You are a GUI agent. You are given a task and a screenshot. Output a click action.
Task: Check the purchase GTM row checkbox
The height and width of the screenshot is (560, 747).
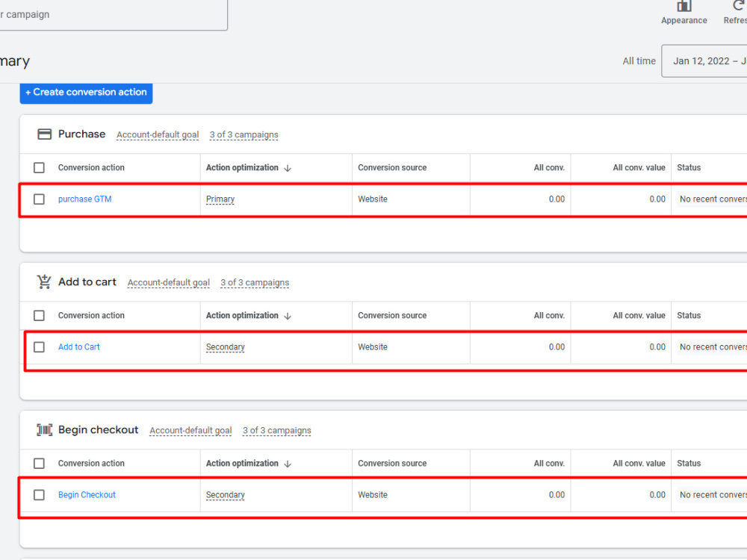[39, 199]
